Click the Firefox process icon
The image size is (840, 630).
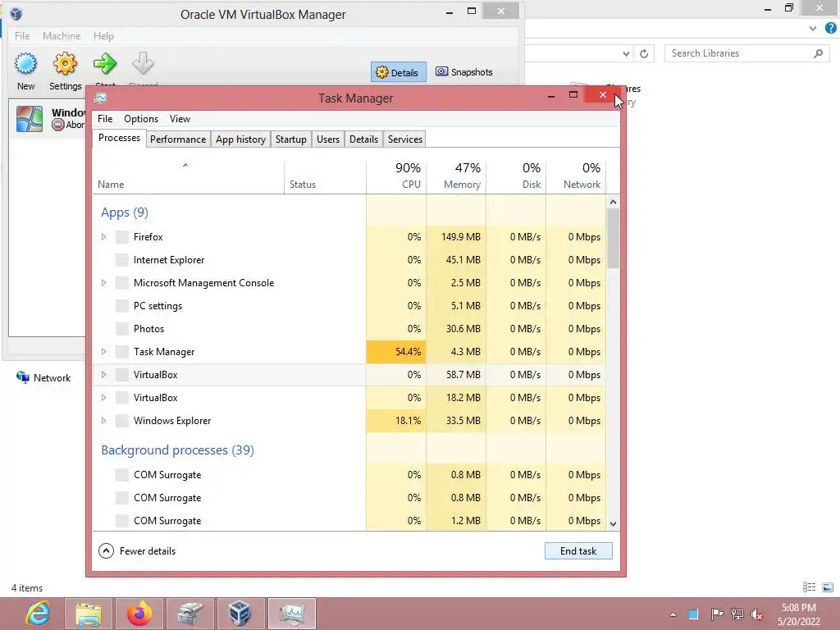122,237
